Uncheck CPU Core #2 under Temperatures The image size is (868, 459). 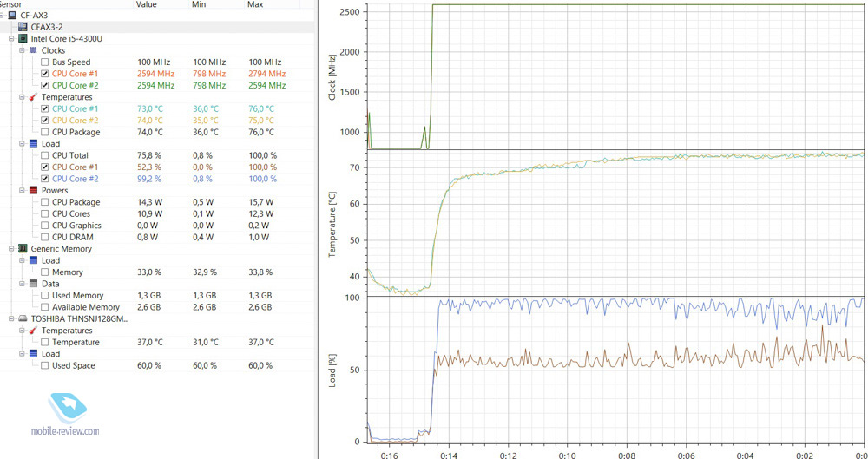45,120
